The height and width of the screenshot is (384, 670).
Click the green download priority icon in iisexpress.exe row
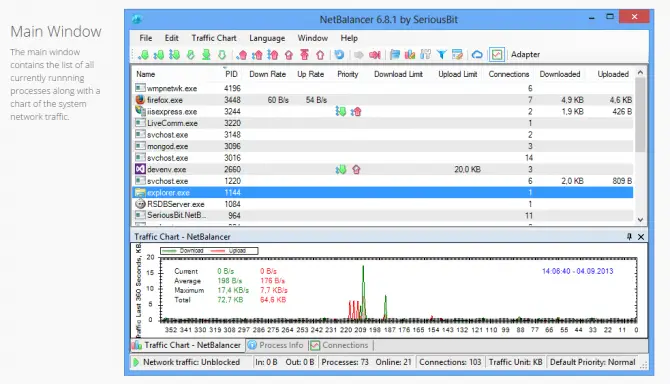pos(341,112)
